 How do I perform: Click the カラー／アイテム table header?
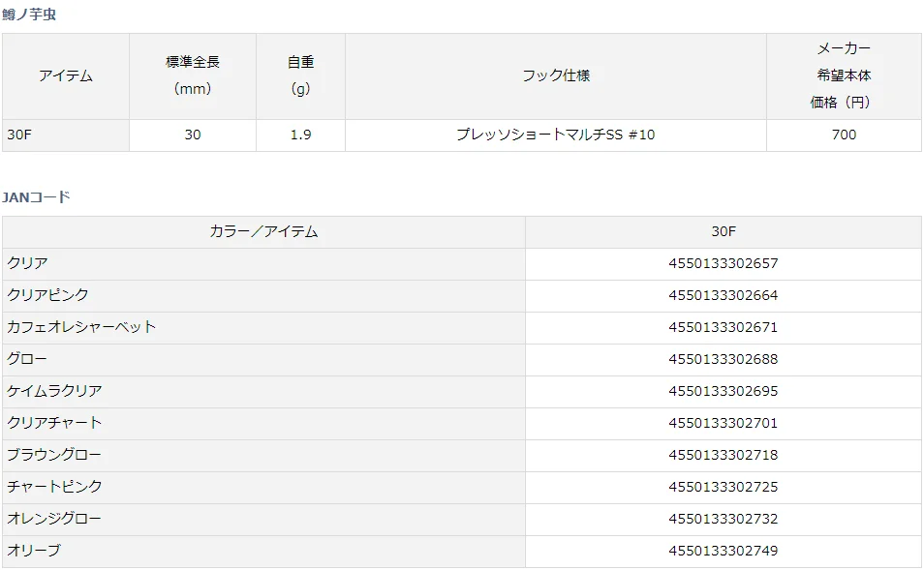tap(263, 232)
